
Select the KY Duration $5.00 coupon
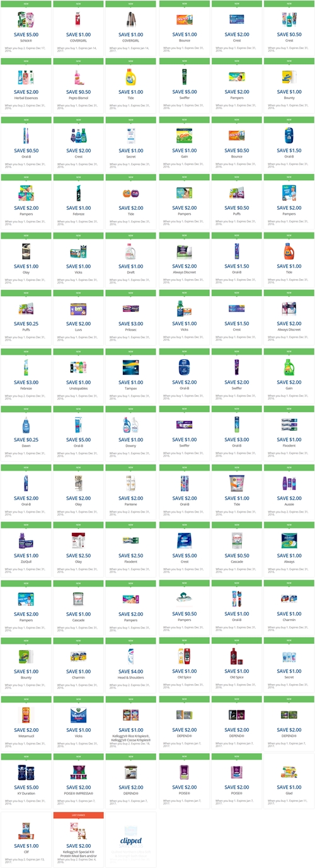pos(26,781)
